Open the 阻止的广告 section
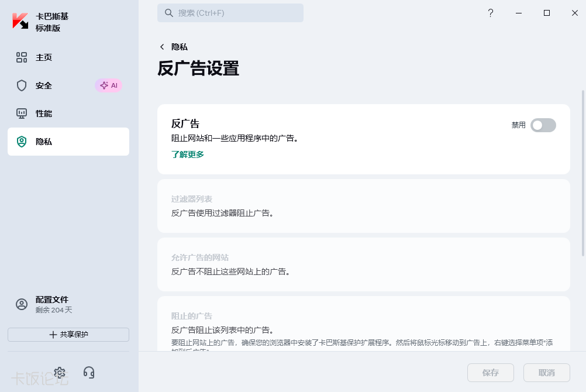 [x=364, y=324]
